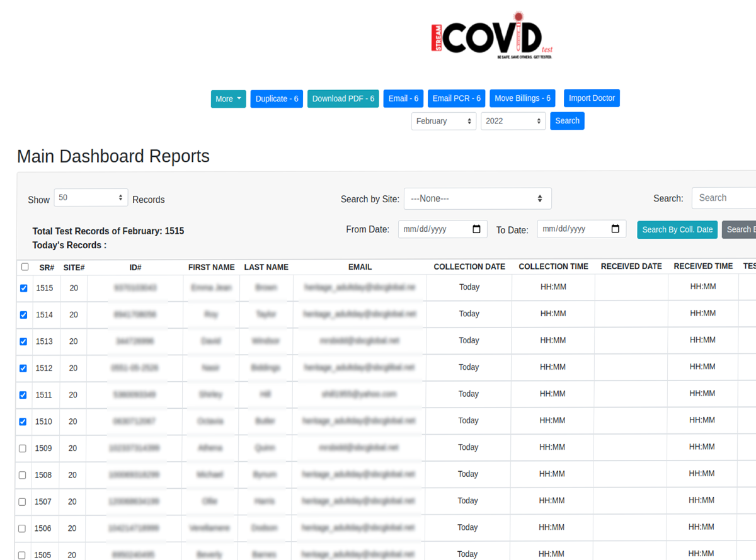
Task: Tick the checkbox for record 1507
Action: [22, 502]
